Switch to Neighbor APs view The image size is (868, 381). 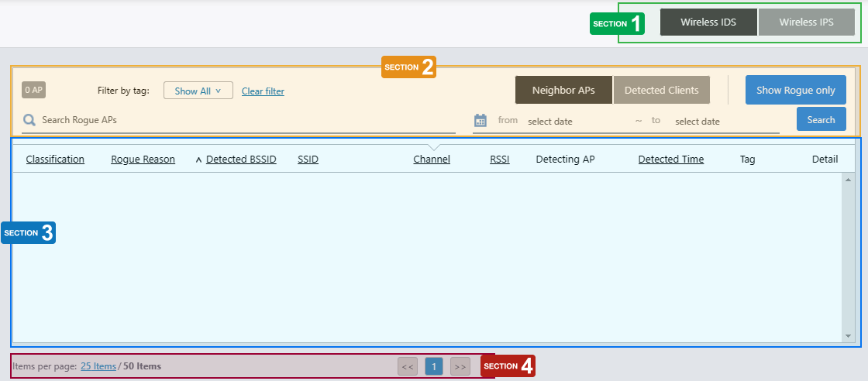pos(563,90)
